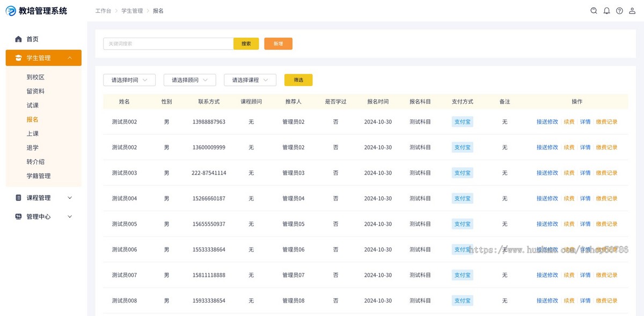Image resolution: width=644 pixels, height=316 pixels.
Task: Open 缴费记录 for 测试员005
Action: click(606, 224)
